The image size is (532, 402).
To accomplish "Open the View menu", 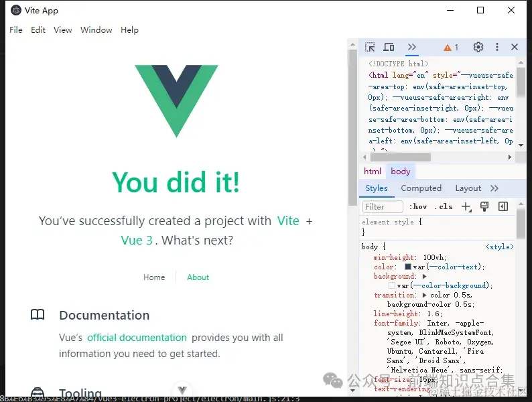I will (x=63, y=30).
